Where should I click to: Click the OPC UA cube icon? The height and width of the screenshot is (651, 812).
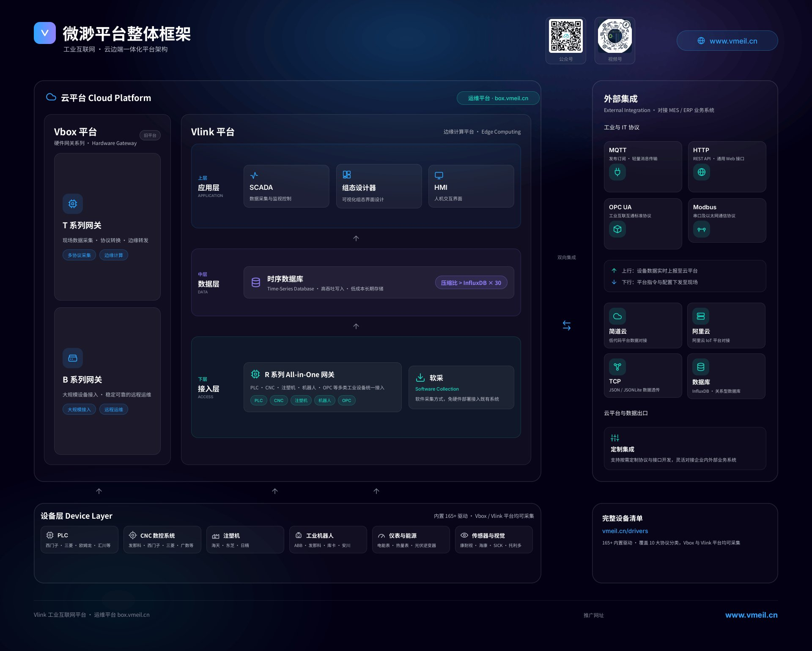(x=617, y=229)
